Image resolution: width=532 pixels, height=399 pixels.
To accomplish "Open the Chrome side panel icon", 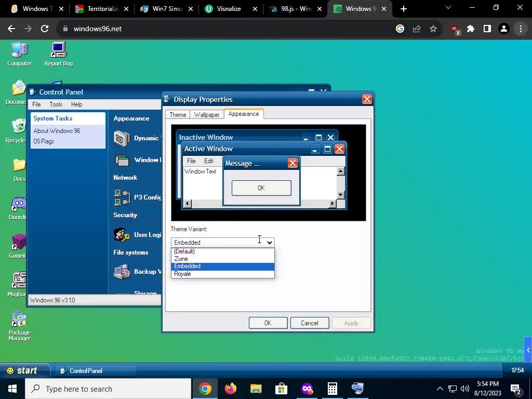I will [487, 29].
